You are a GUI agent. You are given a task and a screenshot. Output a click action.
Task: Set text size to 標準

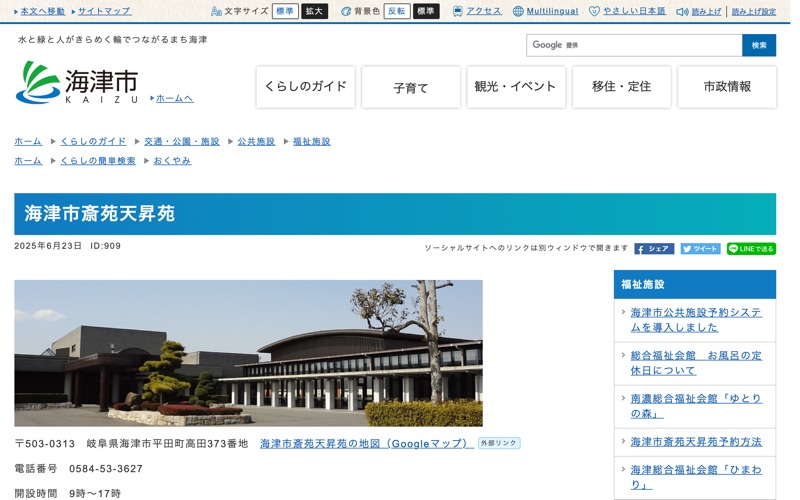[x=285, y=11]
